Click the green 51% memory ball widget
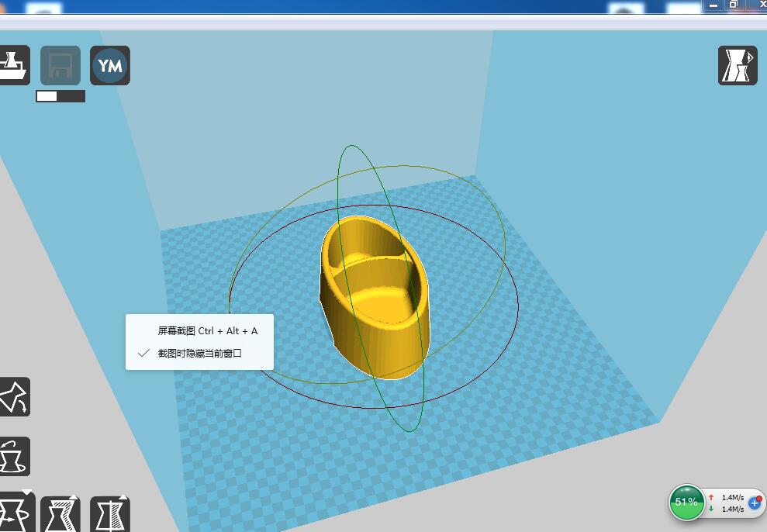Screen dimensions: 767x532 [x=686, y=503]
